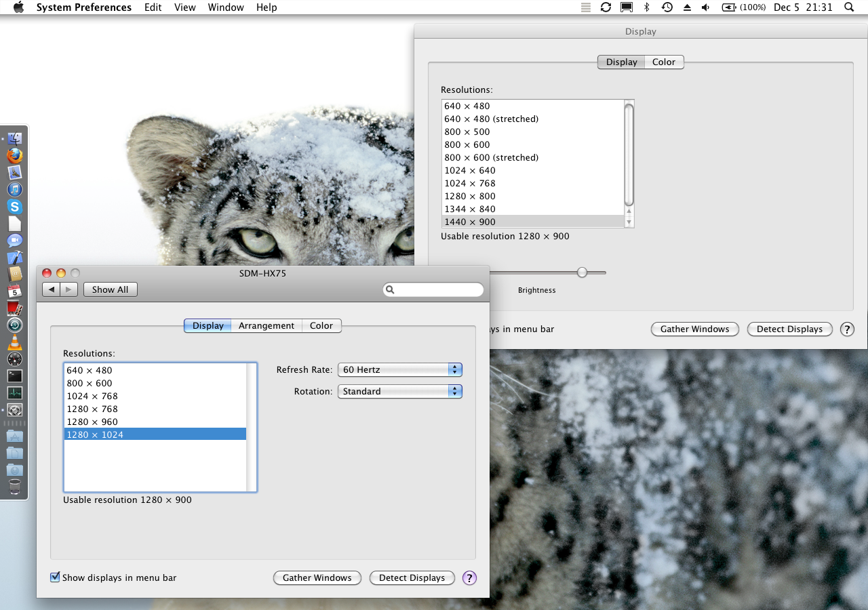Expand the Rotation dropdown menu
The height and width of the screenshot is (610, 868).
[399, 392]
